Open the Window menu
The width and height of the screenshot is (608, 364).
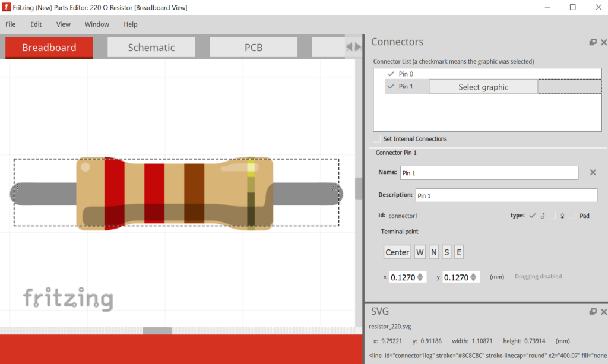click(97, 24)
